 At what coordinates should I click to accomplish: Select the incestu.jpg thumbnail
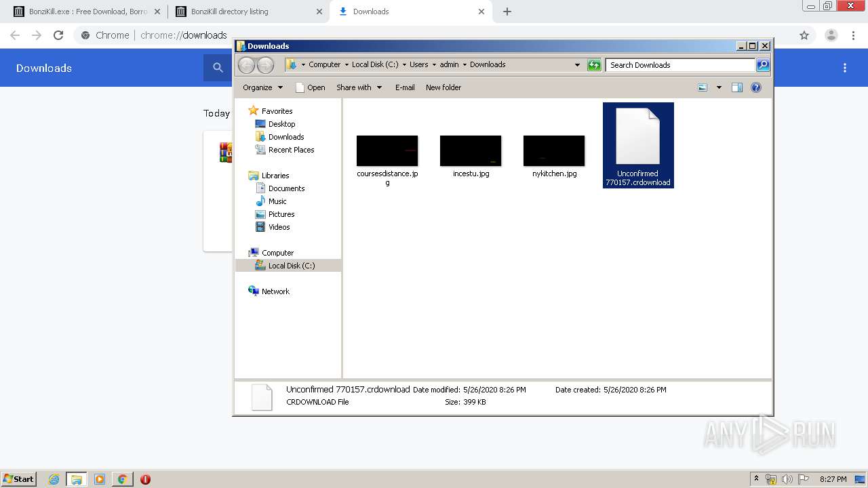[471, 150]
